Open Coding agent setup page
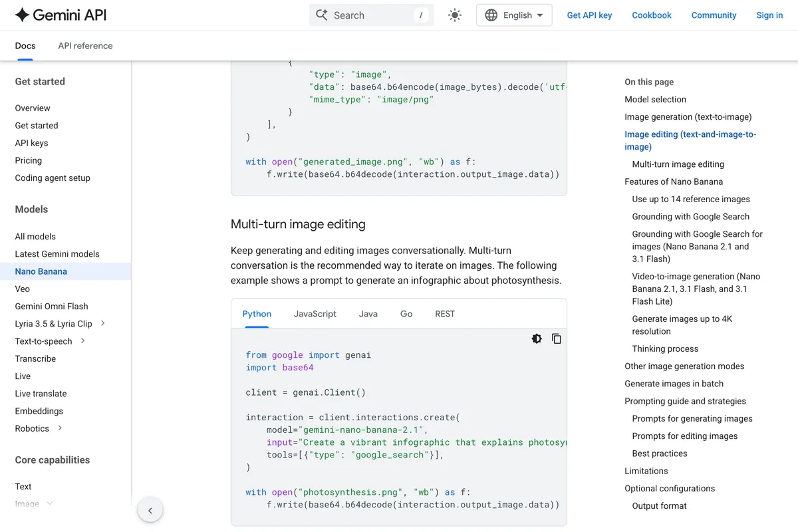The height and width of the screenshot is (532, 798). tap(53, 178)
